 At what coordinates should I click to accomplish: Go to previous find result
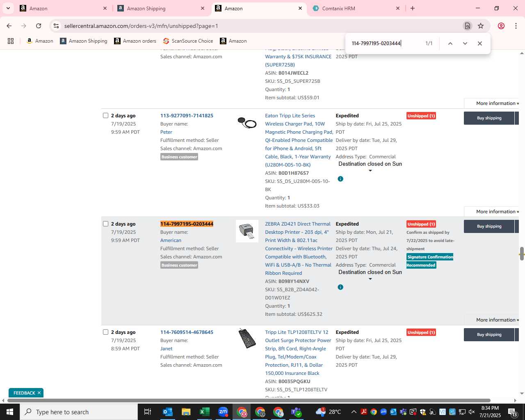[x=450, y=43]
